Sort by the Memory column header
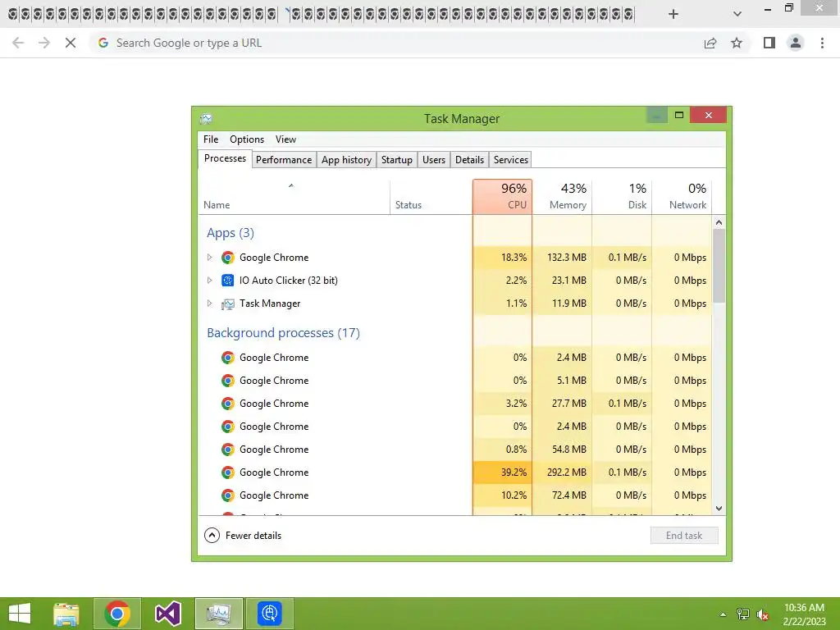 click(562, 197)
